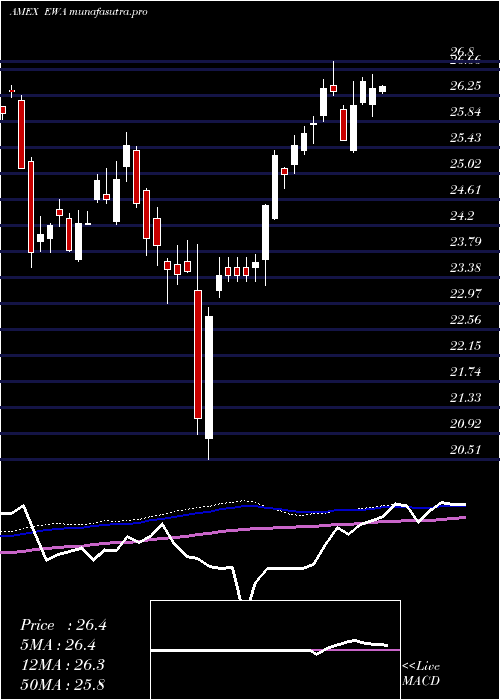The image size is (500, 700).
Task: Click the 5MA : 26.4 readout
Action: 59,645
